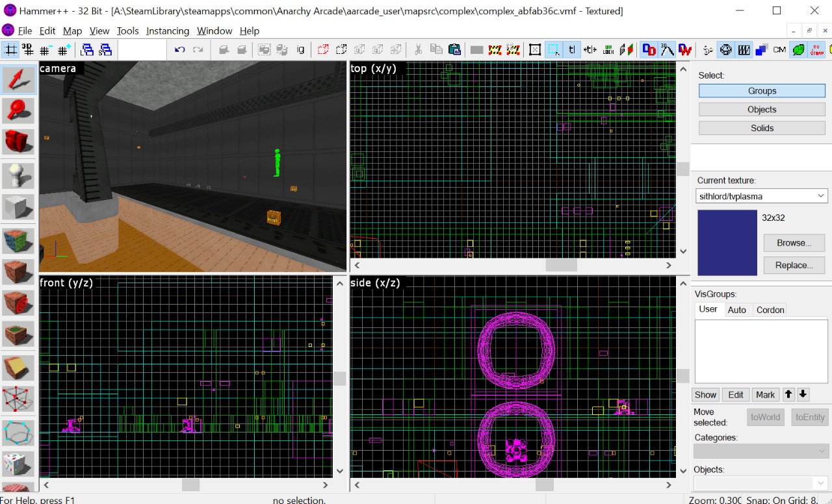Switch to the Auto VisGroups tab
The width and height of the screenshot is (832, 504).
[737, 310]
